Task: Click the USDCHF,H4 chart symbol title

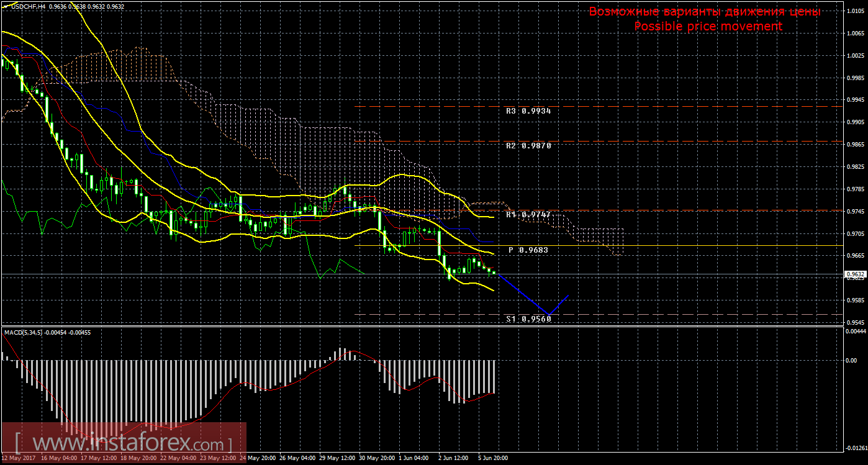Action: point(27,7)
